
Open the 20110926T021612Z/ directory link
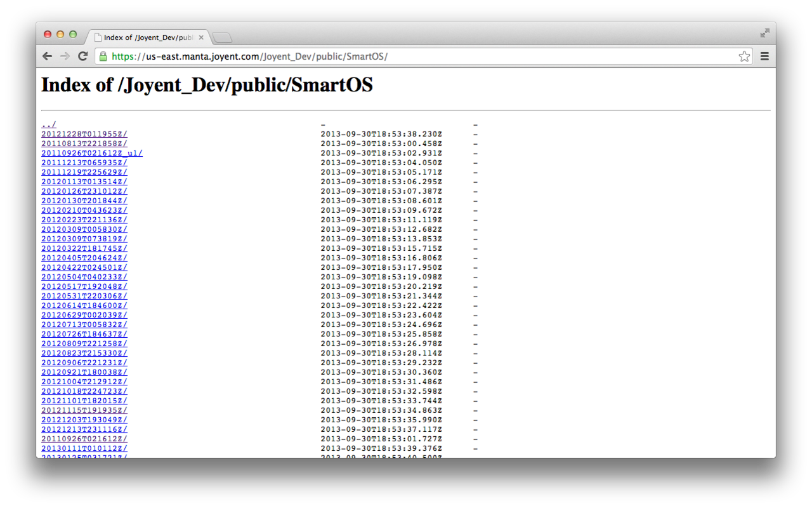[84, 439]
